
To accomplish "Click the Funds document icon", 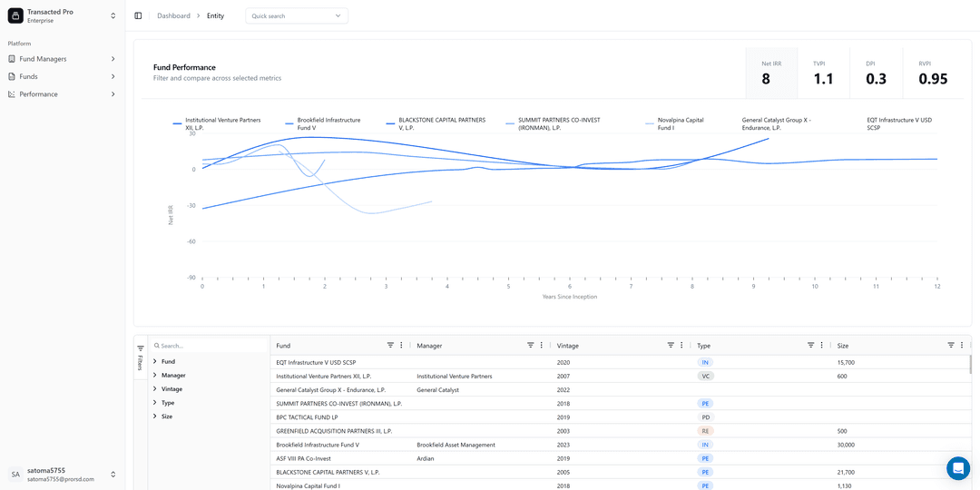I will pyautogui.click(x=12, y=76).
